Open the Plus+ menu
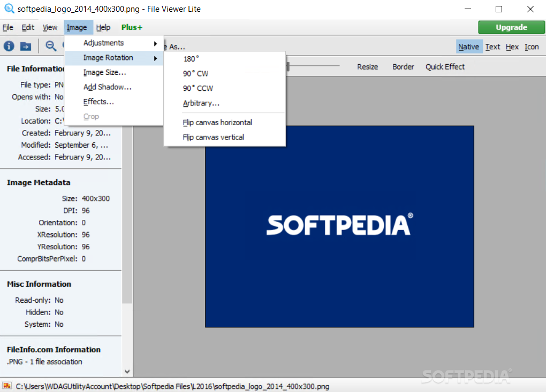The height and width of the screenshot is (392, 546). tap(132, 27)
